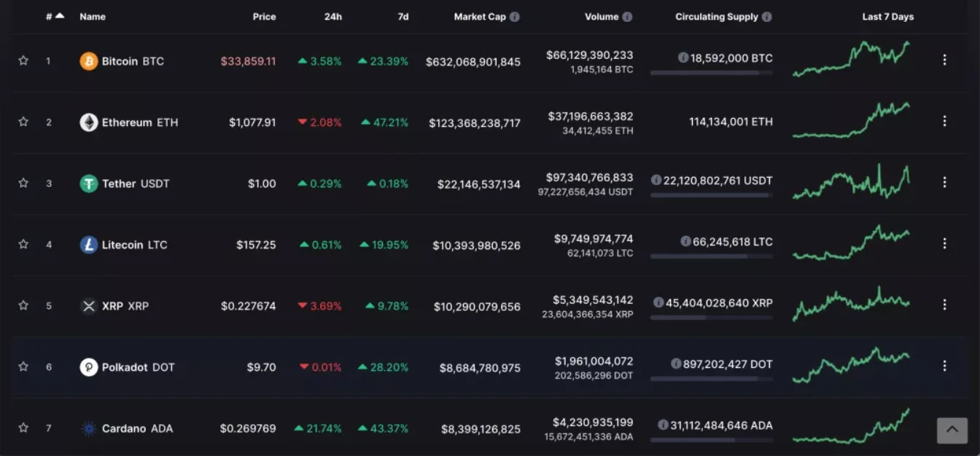980x456 pixels.
Task: Click Polkadot 7d change 28.20%
Action: point(384,367)
